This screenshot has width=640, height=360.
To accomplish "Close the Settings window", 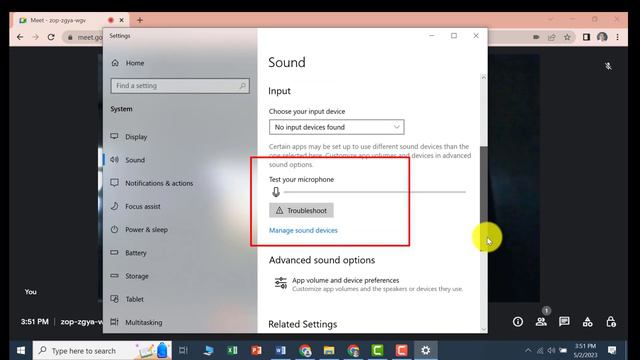I will (476, 36).
